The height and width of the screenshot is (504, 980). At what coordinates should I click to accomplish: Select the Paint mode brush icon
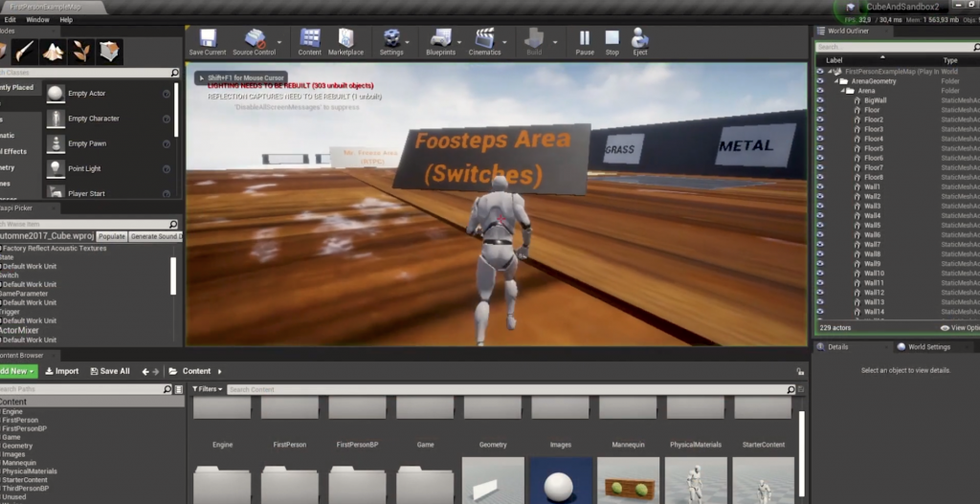[x=25, y=52]
